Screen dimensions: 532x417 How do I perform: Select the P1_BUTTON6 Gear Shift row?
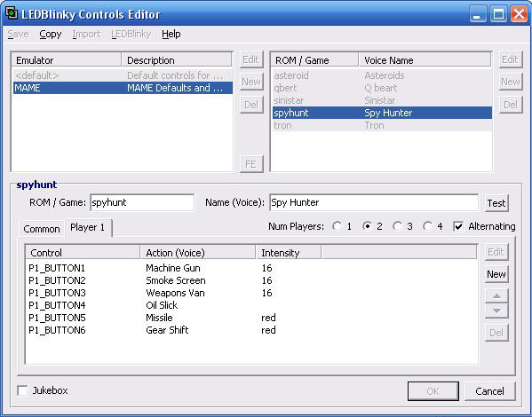tap(251, 330)
